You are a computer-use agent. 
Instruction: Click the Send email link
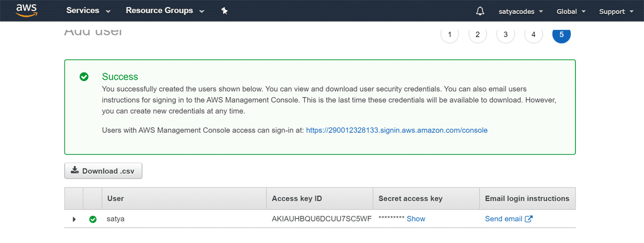click(503, 219)
